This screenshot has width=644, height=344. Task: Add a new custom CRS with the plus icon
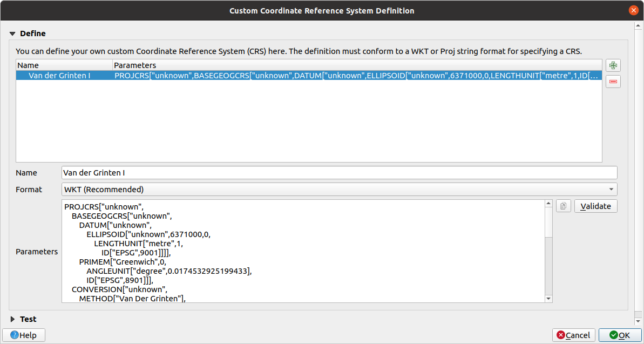point(613,65)
